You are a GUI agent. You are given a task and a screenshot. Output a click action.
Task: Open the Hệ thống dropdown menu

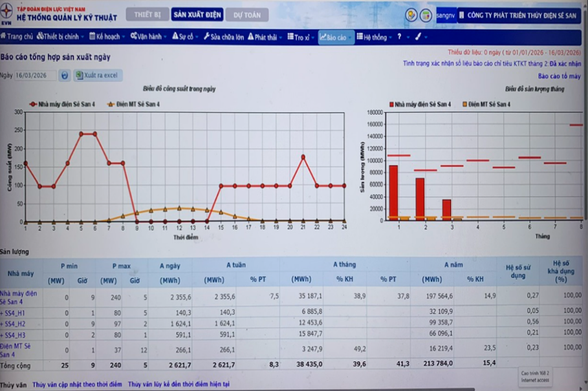click(375, 37)
